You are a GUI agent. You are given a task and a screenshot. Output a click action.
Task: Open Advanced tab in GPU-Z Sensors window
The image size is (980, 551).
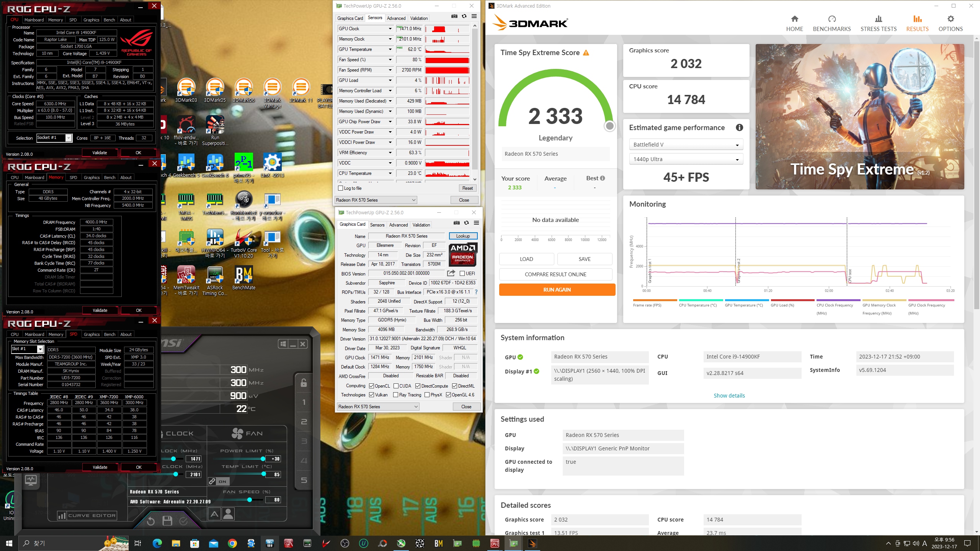pos(396,18)
